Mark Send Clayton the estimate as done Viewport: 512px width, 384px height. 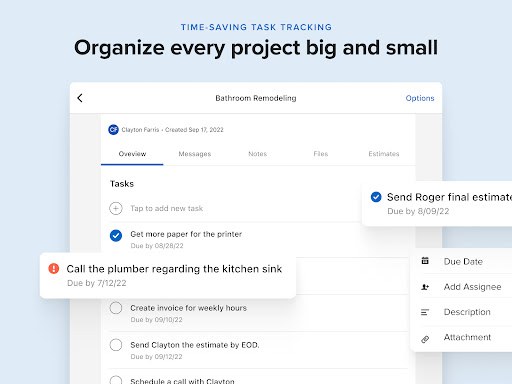click(x=116, y=345)
